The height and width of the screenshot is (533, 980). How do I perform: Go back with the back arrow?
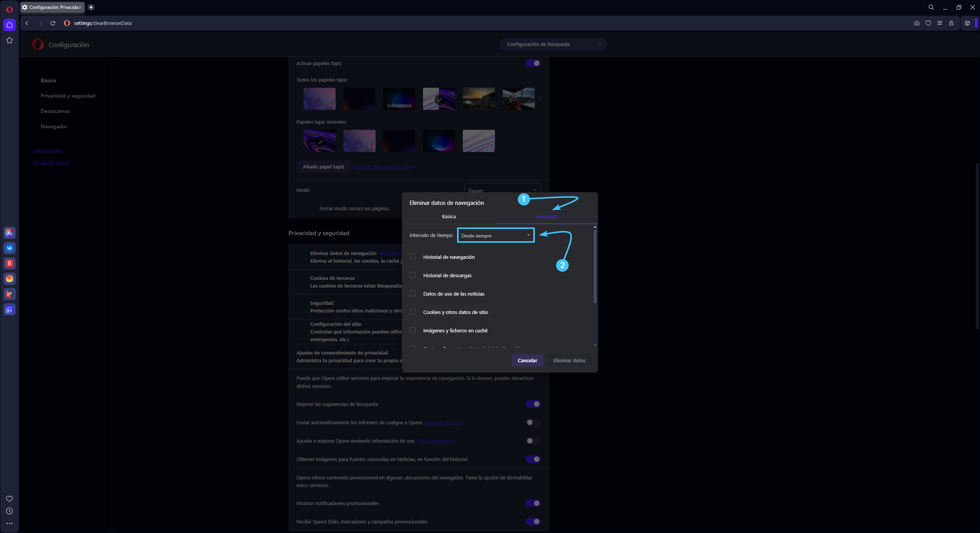click(27, 23)
